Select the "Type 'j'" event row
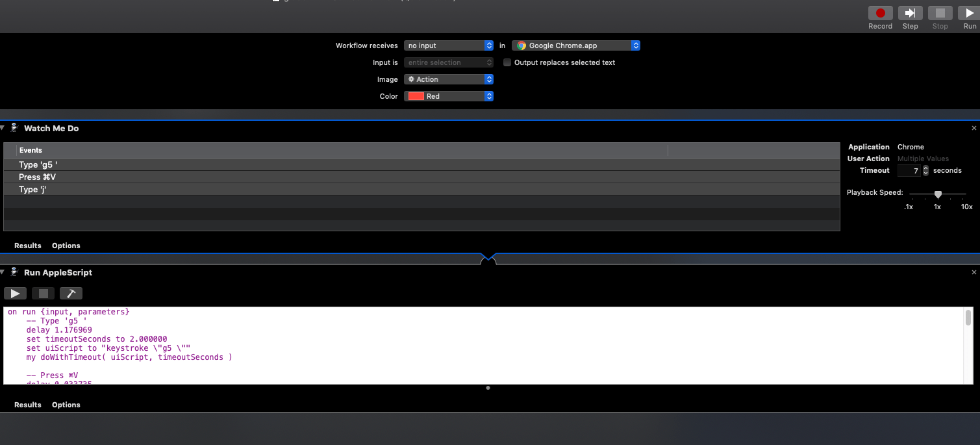Screen dimensions: 980x445 [x=421, y=190]
